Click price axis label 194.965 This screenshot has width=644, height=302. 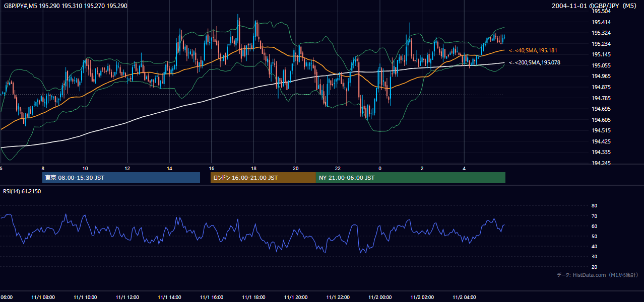click(x=601, y=76)
